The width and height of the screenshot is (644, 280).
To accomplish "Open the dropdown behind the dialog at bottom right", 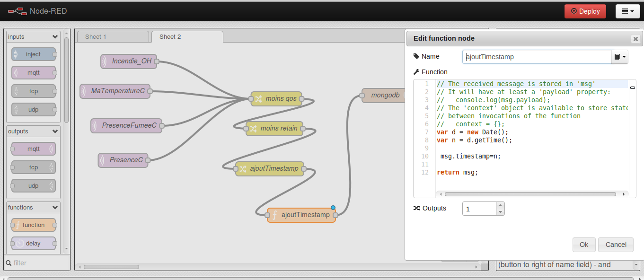I will (x=636, y=265).
